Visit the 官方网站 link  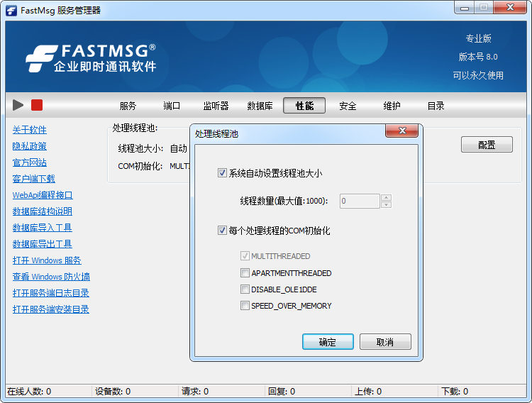pyautogui.click(x=30, y=162)
